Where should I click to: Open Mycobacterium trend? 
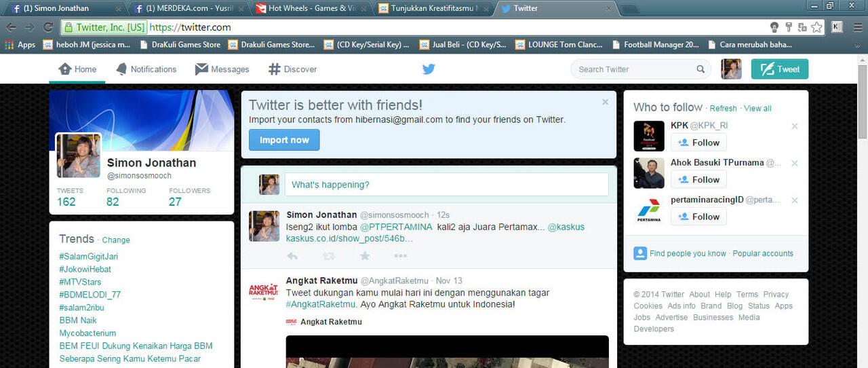87,333
